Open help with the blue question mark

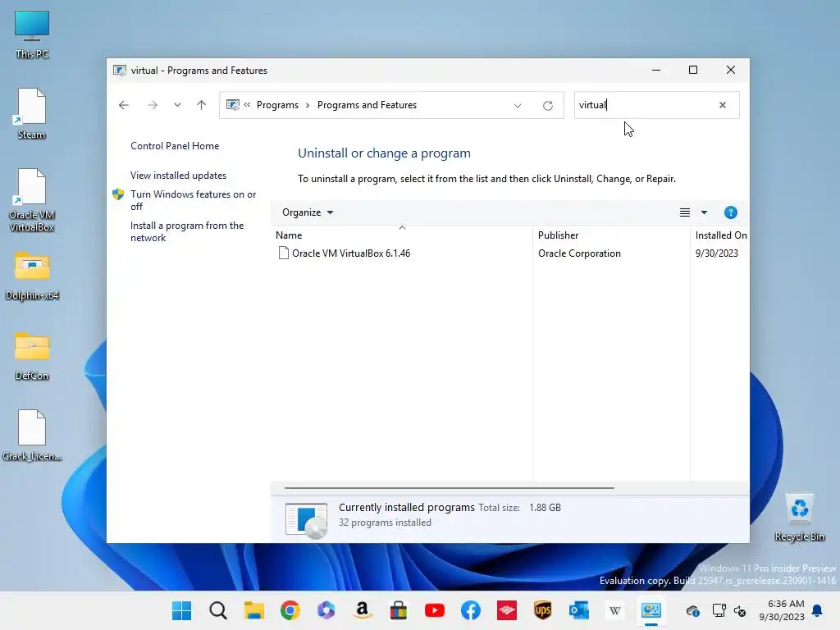click(730, 212)
